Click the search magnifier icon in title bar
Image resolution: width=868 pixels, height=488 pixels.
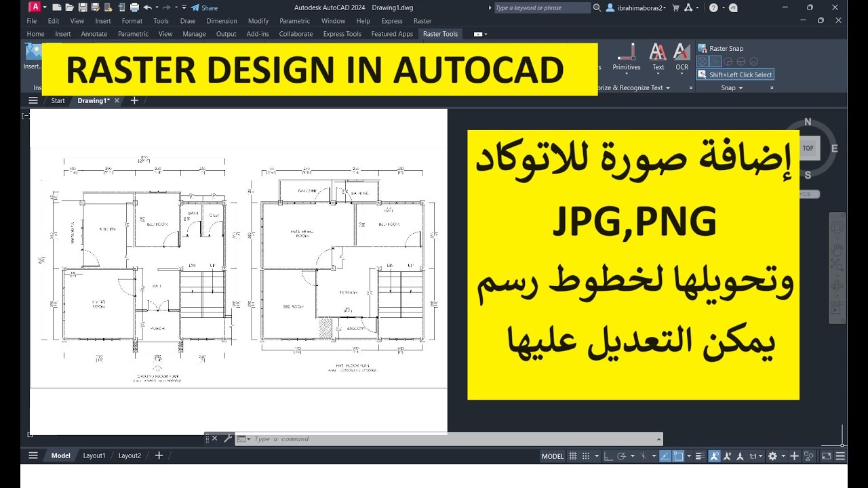point(597,7)
